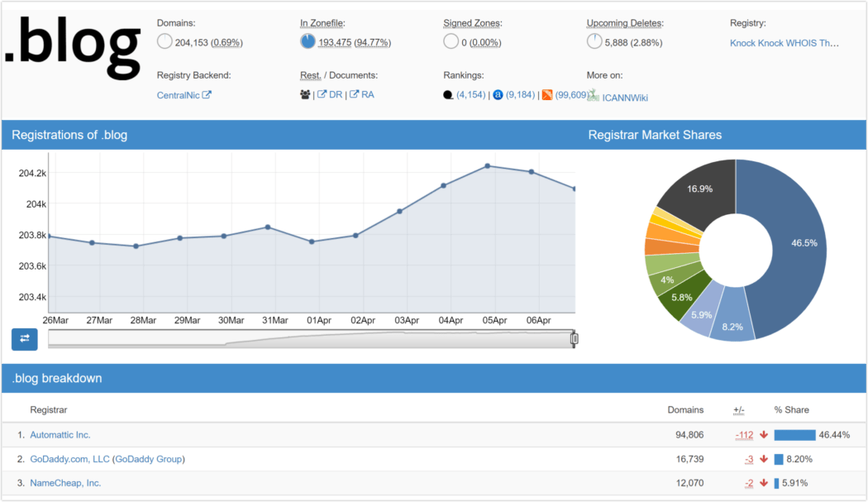Click the chart range slider handle

click(x=575, y=338)
